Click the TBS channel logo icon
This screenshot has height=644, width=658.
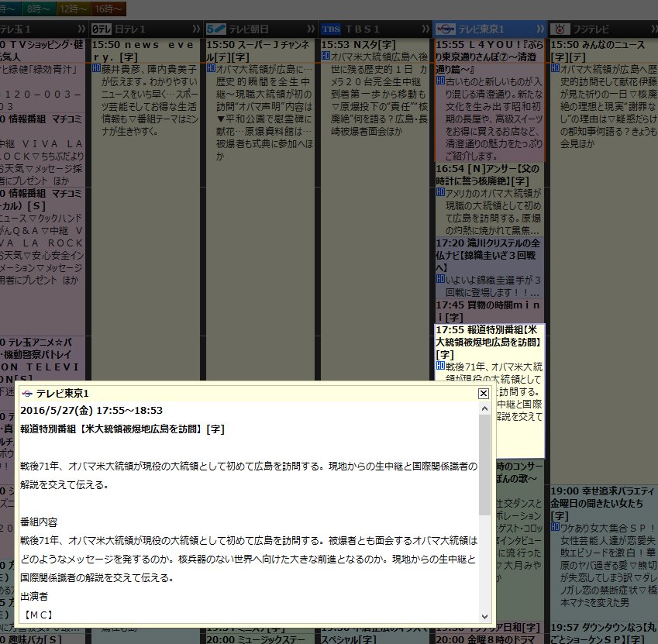pyautogui.click(x=331, y=29)
